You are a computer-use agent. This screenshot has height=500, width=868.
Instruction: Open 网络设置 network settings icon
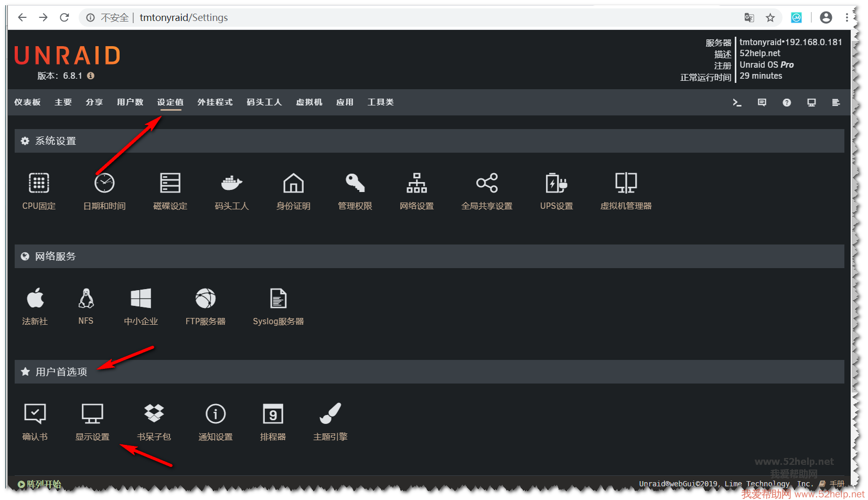pyautogui.click(x=416, y=183)
